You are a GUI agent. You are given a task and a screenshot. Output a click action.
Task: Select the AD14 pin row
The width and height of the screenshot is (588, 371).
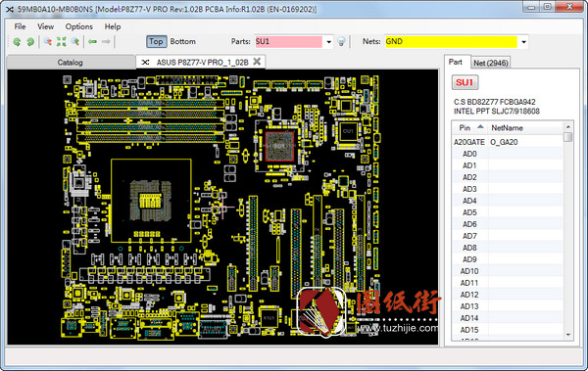(x=508, y=318)
